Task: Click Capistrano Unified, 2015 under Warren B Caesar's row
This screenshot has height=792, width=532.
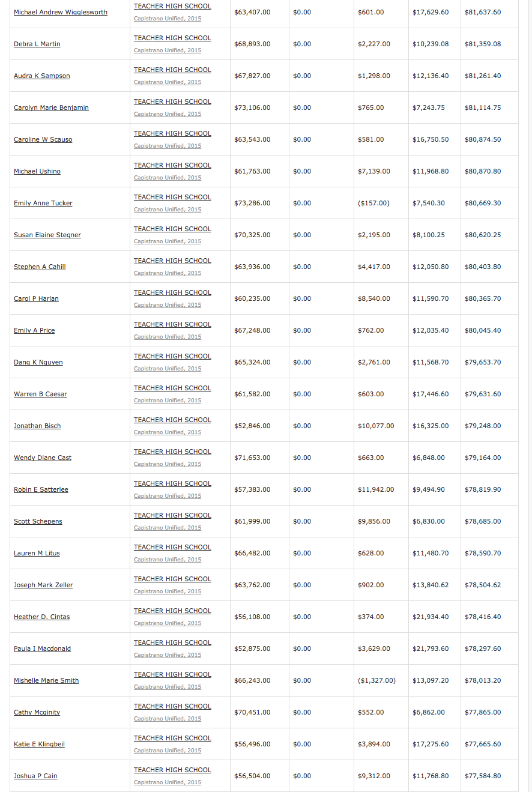Action: pos(168,401)
